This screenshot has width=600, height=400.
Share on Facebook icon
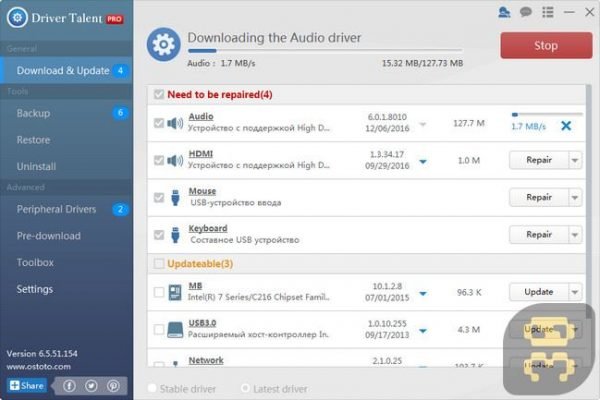pyautogui.click(x=69, y=386)
